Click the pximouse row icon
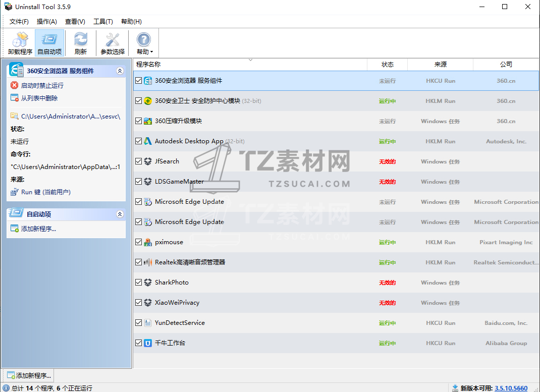Viewport: 540px width, 392px height. [148, 242]
